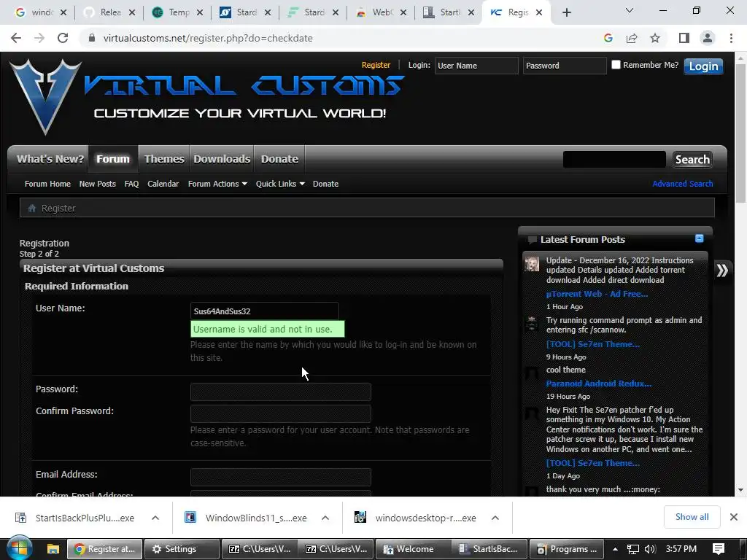The image size is (747, 560).
Task: Open the Chrome profile avatar
Action: (708, 38)
